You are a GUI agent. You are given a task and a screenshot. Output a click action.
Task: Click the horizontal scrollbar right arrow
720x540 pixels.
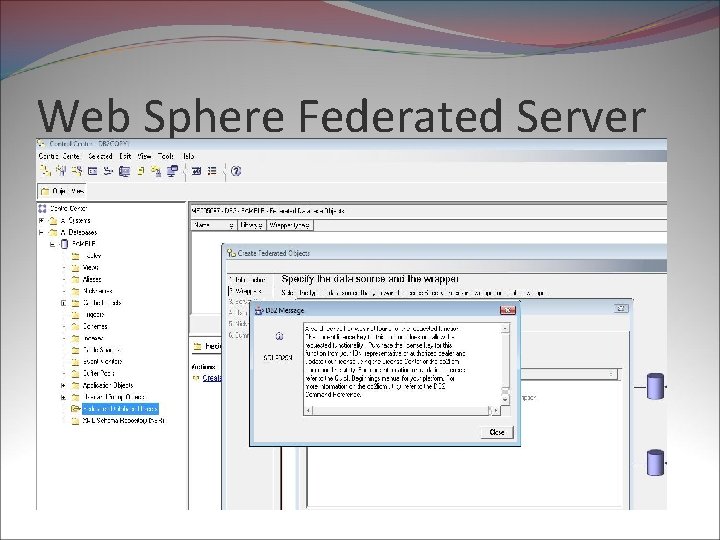(x=495, y=410)
